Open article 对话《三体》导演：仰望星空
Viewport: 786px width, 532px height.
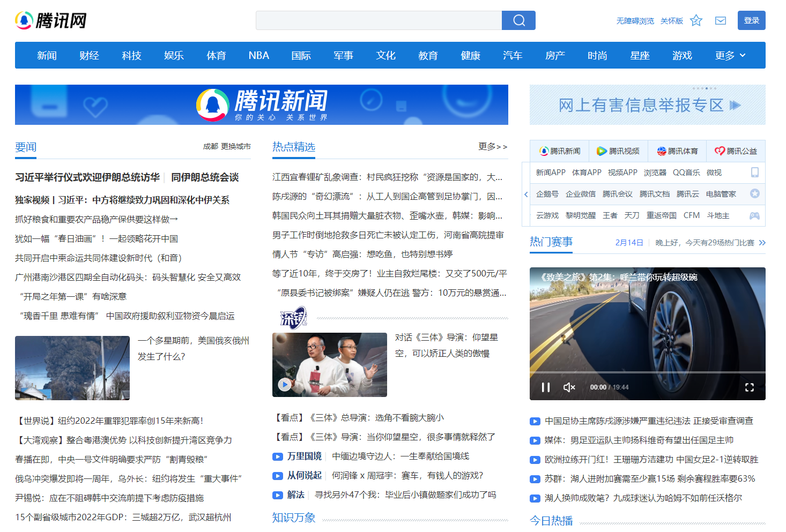447,345
